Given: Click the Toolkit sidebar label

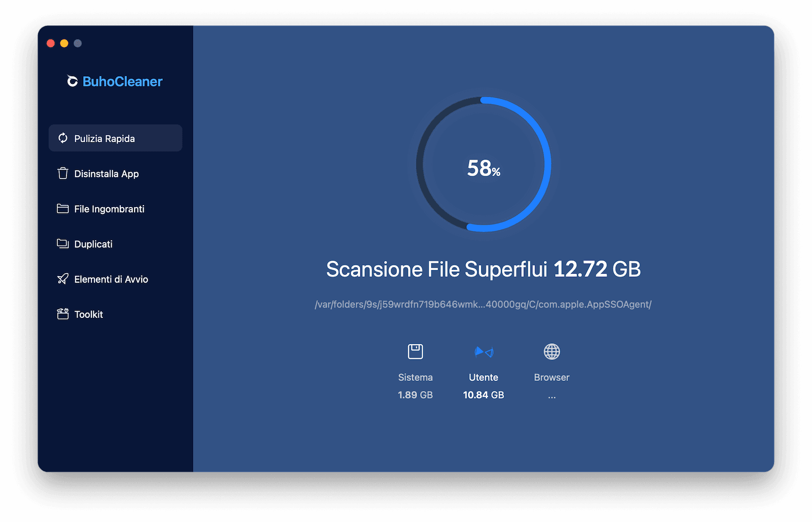Looking at the screenshot, I should pos(89,314).
